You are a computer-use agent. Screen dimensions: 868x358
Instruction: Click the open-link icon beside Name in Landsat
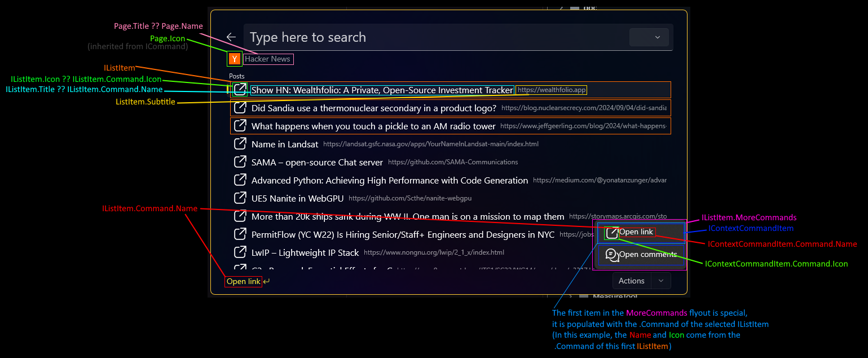pos(240,144)
